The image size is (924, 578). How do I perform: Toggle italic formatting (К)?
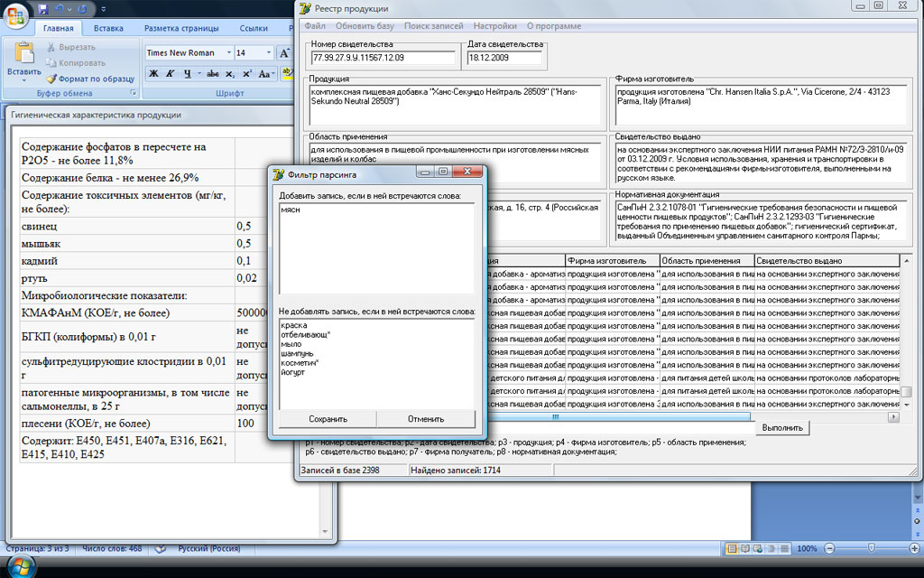coord(171,73)
